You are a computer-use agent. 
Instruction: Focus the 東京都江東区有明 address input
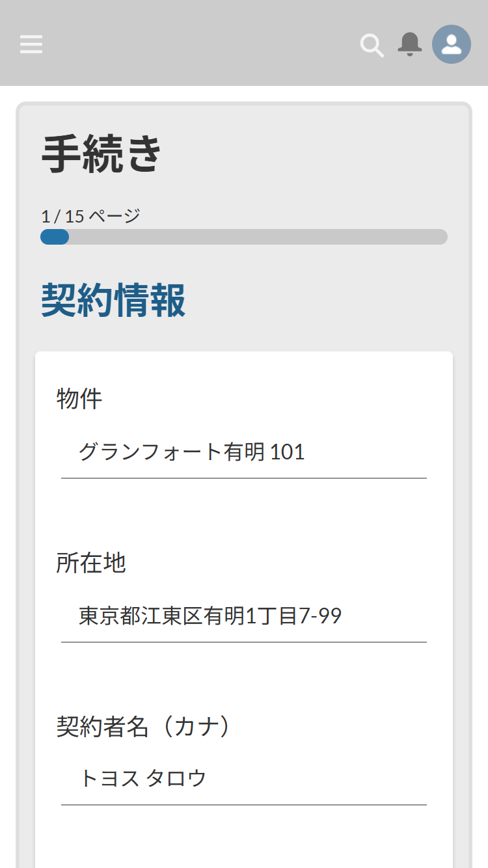[x=243, y=616]
